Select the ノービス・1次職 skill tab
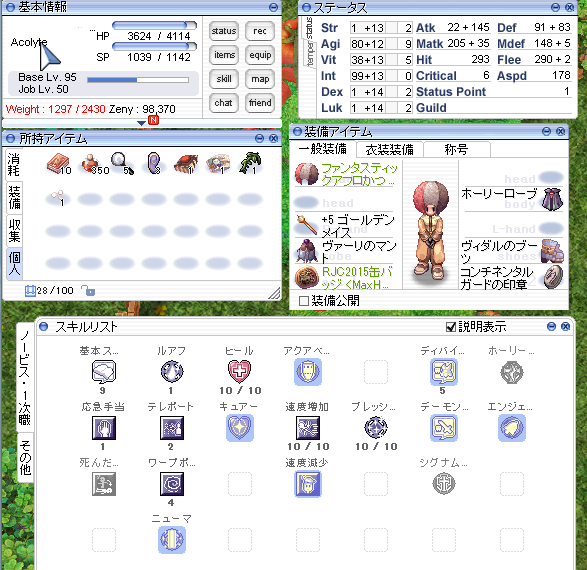Image resolution: width=587 pixels, height=570 pixels. pyautogui.click(x=25, y=378)
